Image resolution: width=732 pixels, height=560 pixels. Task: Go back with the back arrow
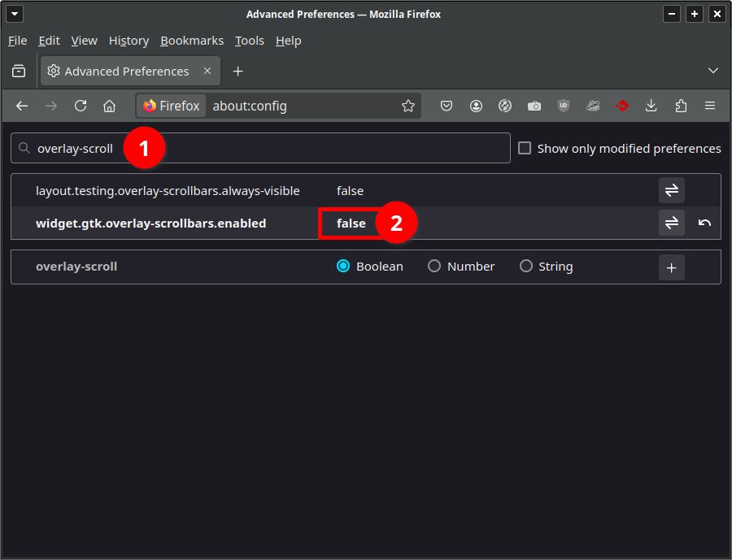pyautogui.click(x=22, y=106)
